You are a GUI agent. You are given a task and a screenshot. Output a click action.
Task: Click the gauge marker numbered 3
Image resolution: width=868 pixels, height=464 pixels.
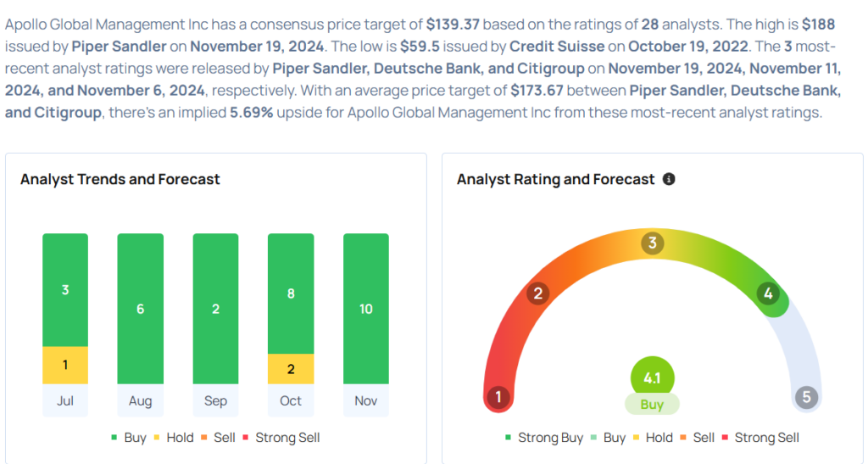(x=652, y=243)
